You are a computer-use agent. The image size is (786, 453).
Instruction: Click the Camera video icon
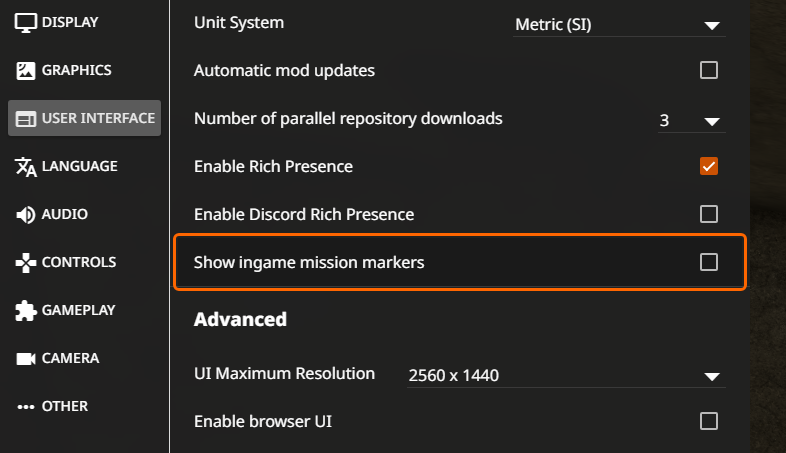pos(26,359)
